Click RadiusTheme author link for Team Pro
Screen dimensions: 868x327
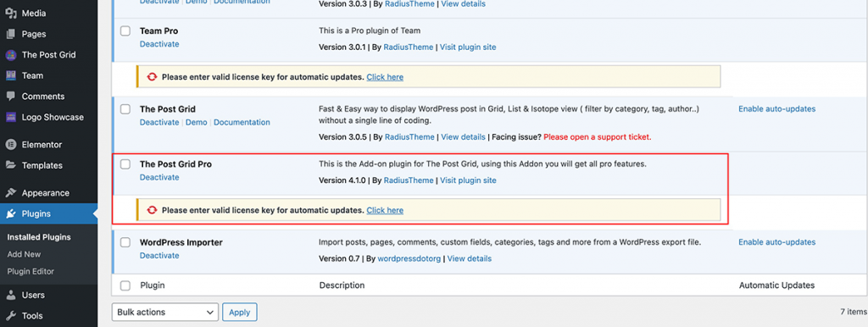coord(409,47)
